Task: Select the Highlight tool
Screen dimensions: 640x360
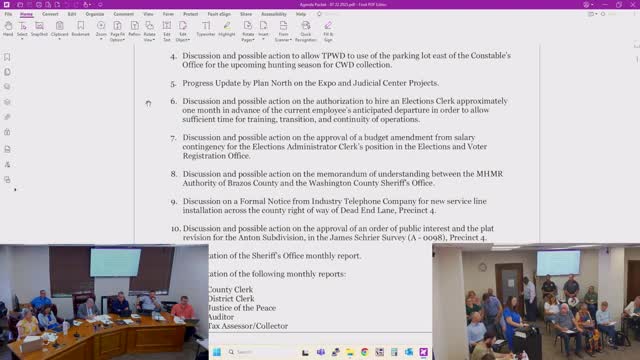Action: click(227, 29)
